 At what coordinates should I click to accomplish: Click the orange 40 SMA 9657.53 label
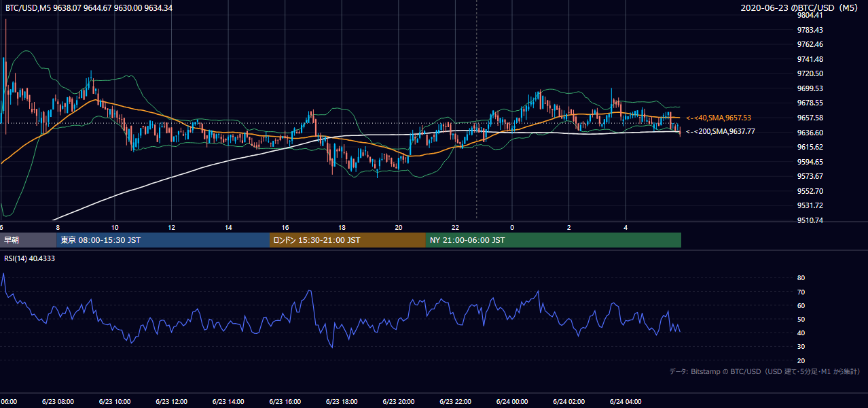pos(719,118)
